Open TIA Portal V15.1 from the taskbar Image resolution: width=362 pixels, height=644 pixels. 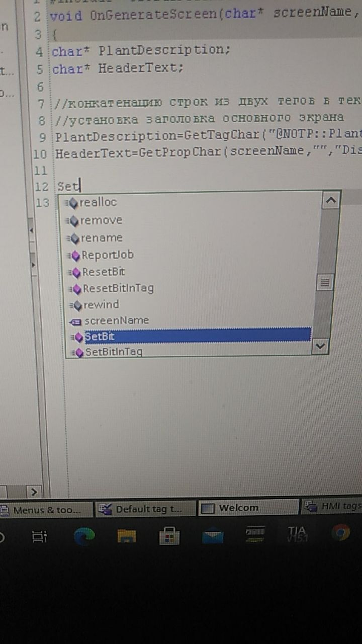tap(296, 534)
